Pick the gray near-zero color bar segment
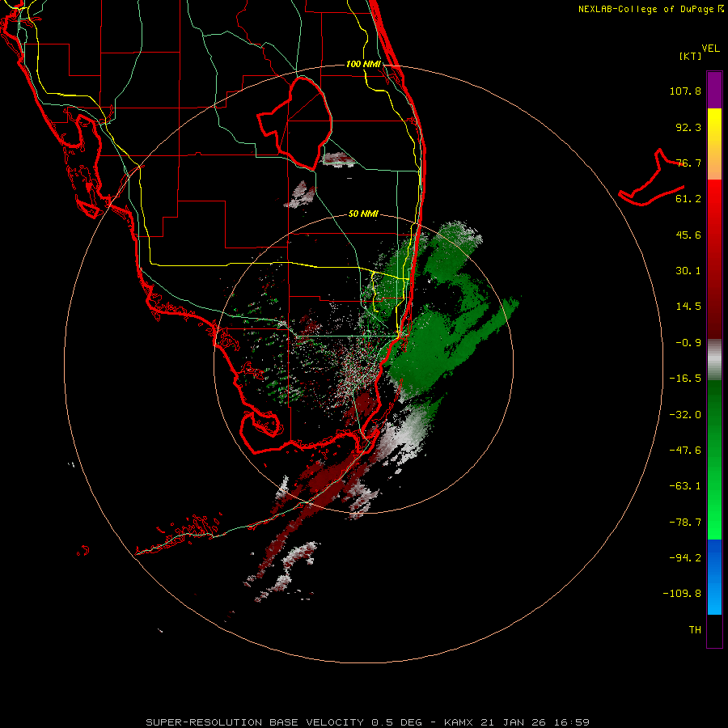 click(714, 360)
